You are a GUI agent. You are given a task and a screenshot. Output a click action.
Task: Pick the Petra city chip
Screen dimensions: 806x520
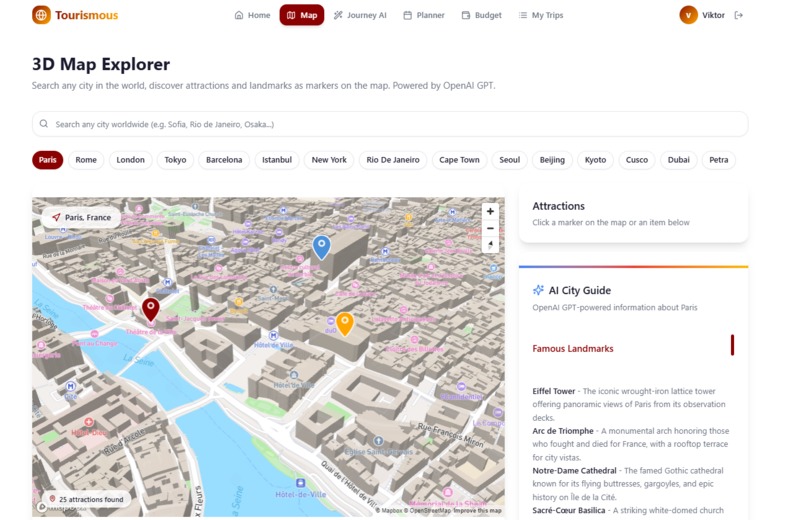point(719,160)
